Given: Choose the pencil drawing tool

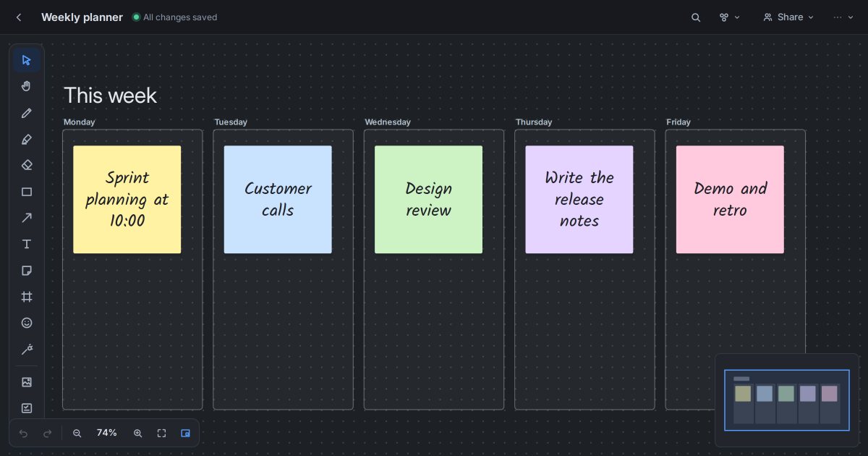Looking at the screenshot, I should (x=27, y=113).
